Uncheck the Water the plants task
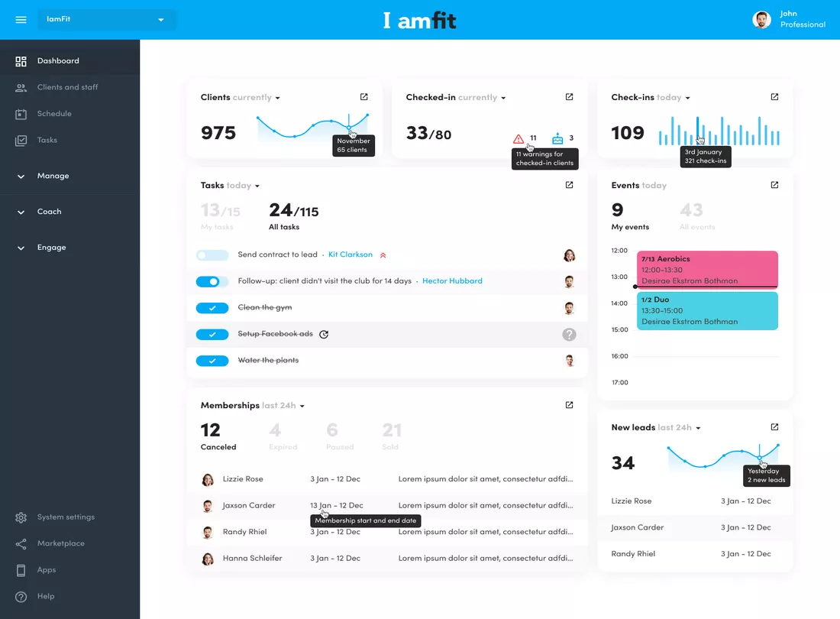 click(x=212, y=361)
